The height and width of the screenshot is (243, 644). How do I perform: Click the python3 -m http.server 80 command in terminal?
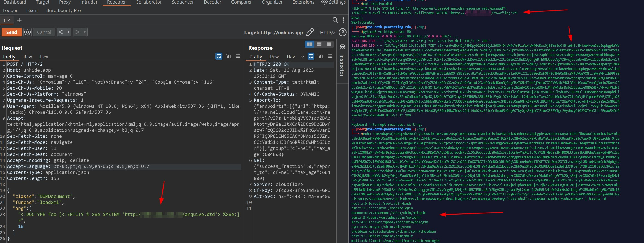(386, 32)
